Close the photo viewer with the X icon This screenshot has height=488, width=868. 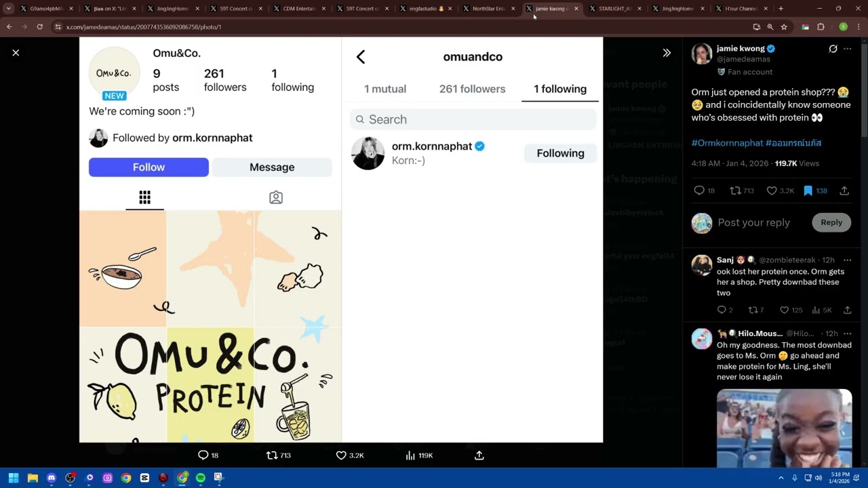(16, 53)
